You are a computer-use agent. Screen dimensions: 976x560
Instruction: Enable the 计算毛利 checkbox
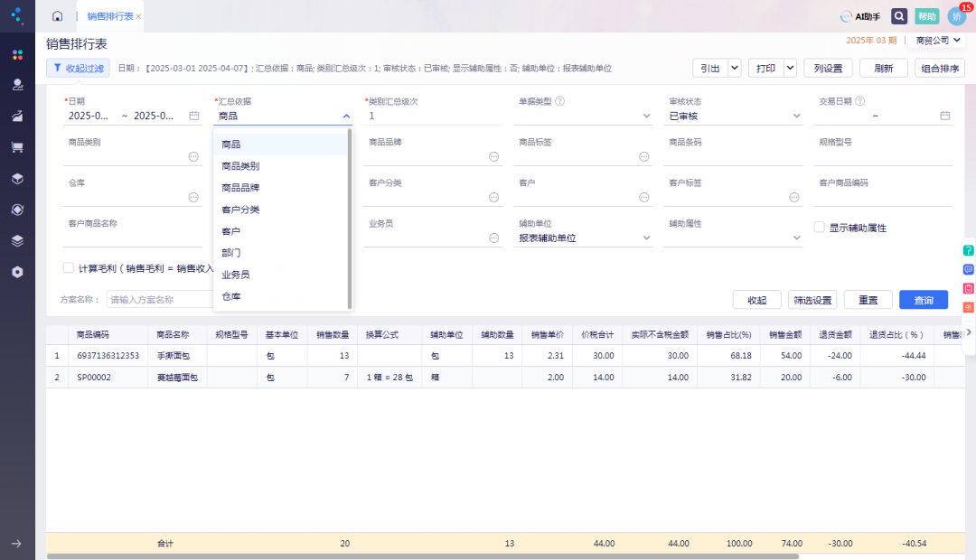69,267
